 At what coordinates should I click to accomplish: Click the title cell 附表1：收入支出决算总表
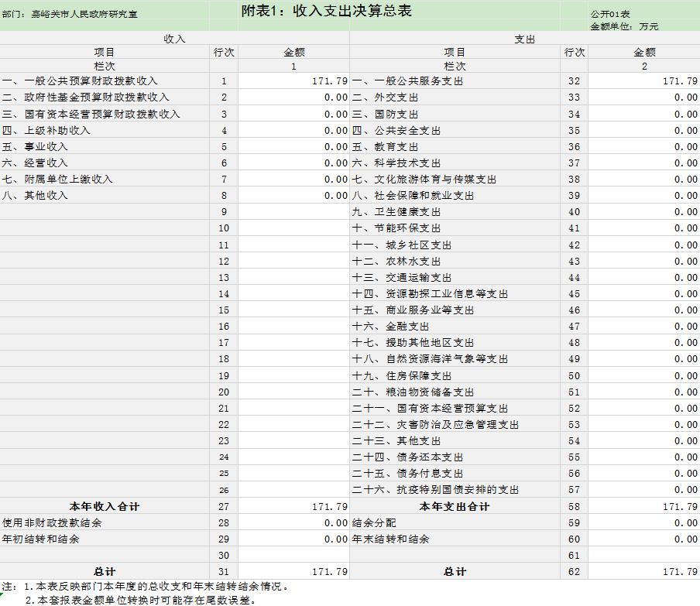click(x=326, y=11)
